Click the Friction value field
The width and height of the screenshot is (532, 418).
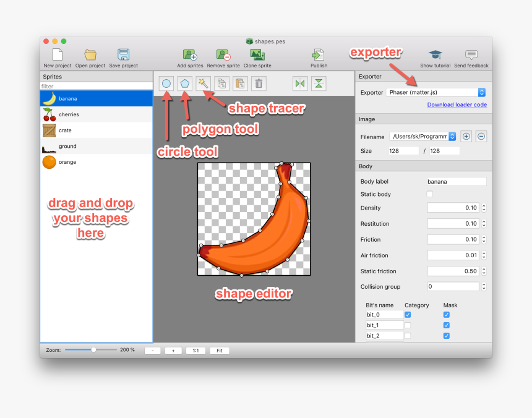point(453,239)
